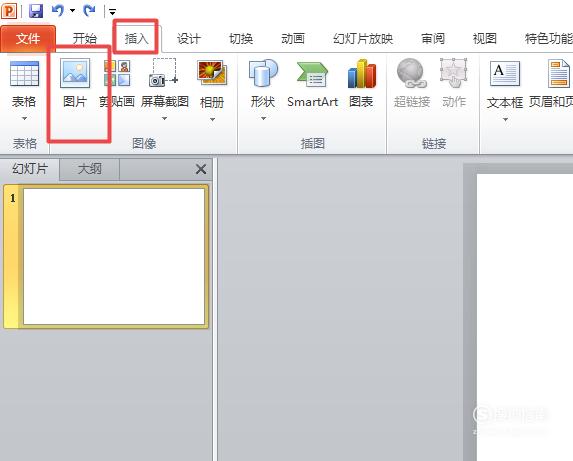Expand the 文本框 dropdown arrow
Viewport: 573px width, 461px height.
pos(505,119)
